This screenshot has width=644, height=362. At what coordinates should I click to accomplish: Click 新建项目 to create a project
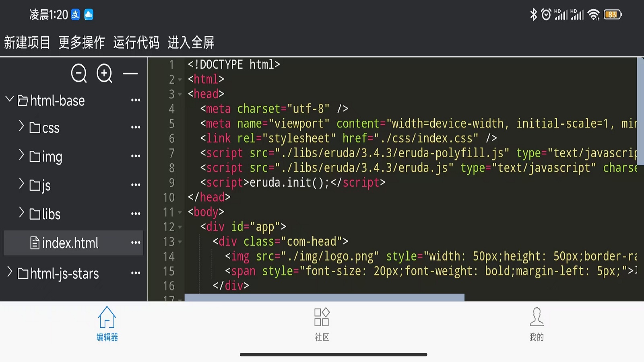coord(27,42)
